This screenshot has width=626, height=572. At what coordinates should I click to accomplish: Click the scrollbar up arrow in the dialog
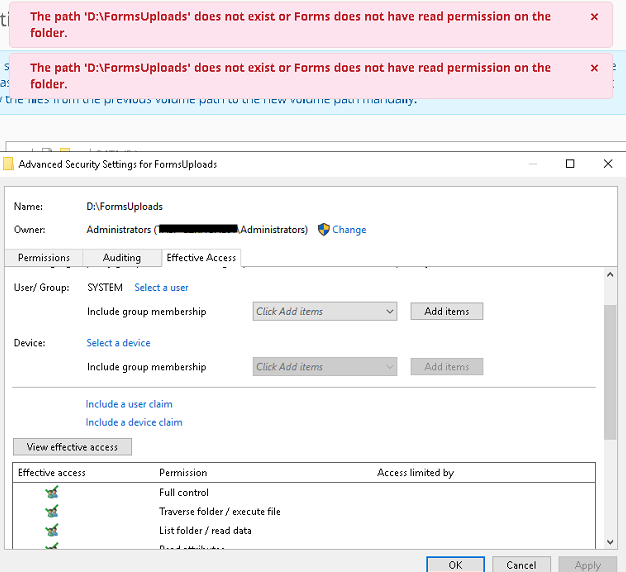coord(610,275)
